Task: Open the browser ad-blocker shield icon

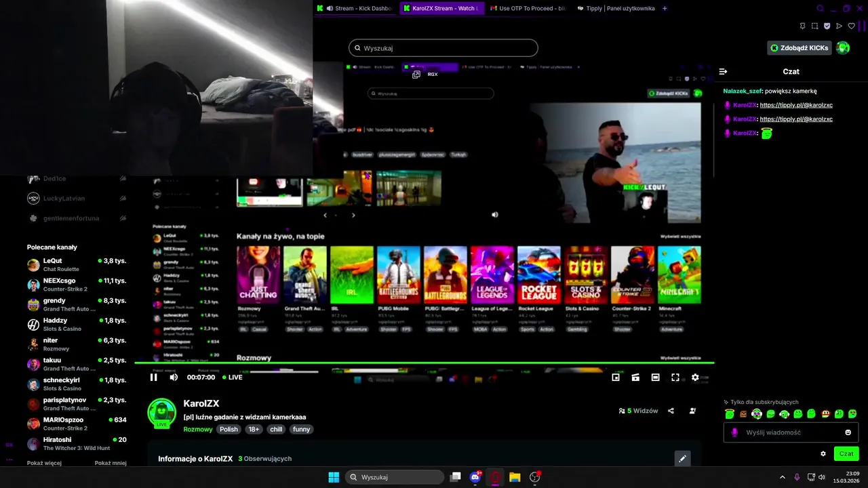Action: pyautogui.click(x=827, y=26)
